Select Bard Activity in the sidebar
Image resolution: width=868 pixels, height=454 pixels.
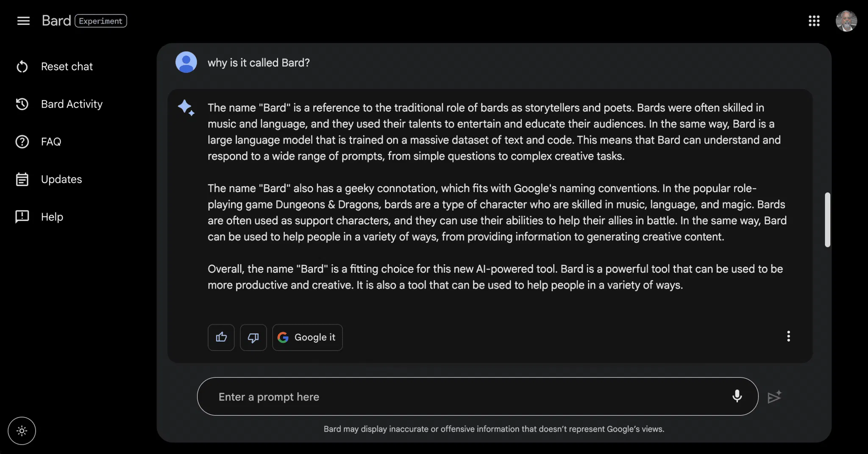tap(72, 104)
